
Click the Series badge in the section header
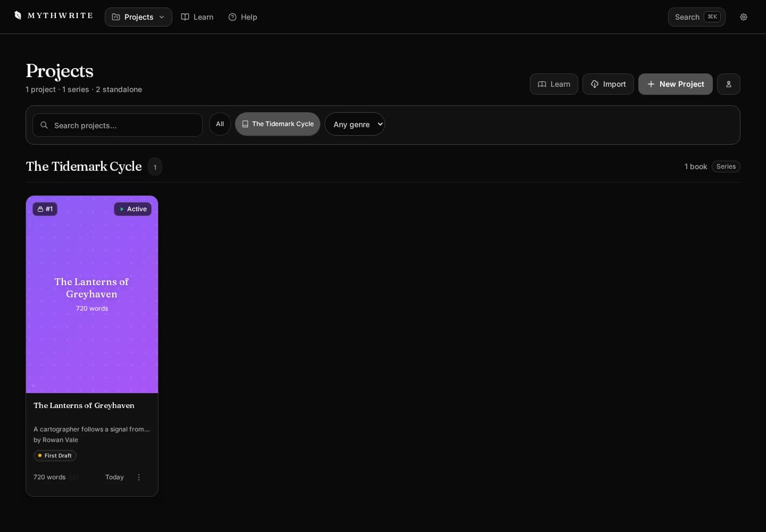click(726, 167)
